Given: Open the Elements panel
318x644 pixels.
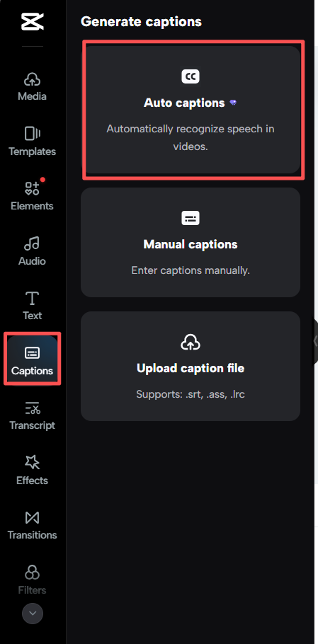Looking at the screenshot, I should tap(32, 196).
